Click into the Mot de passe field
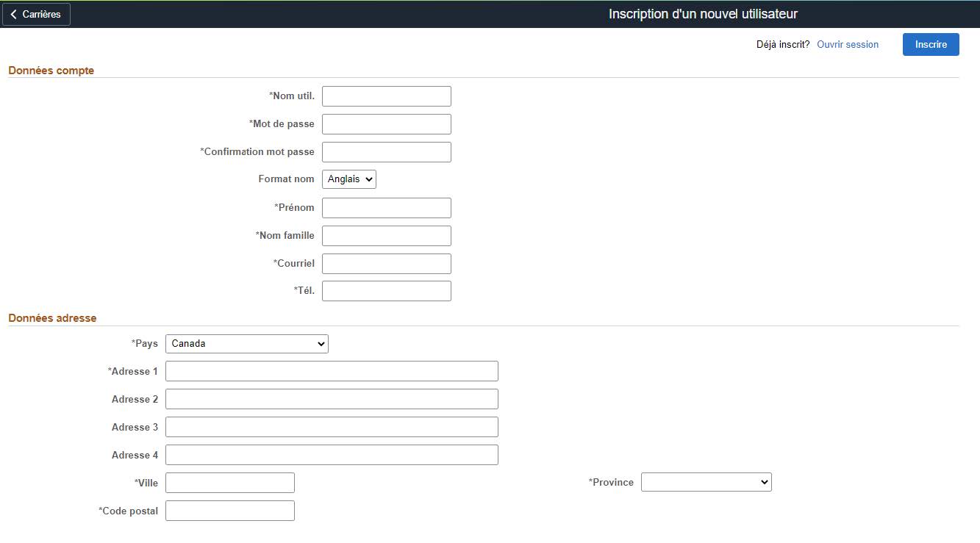Screen dimensions: 980x543 coord(386,124)
